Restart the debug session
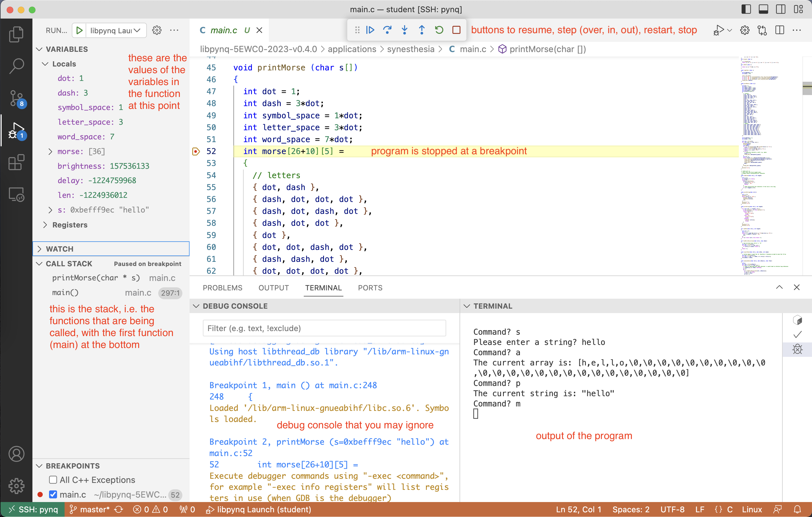The image size is (812, 517). click(439, 30)
